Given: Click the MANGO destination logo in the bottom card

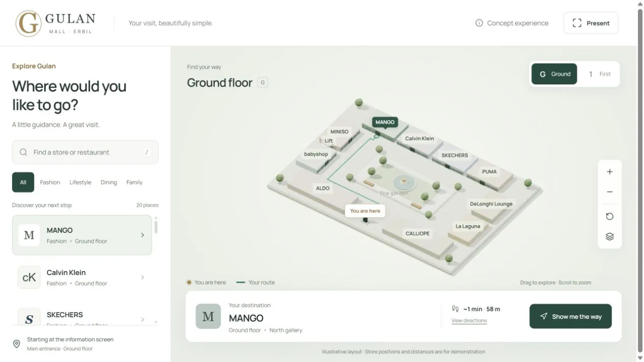Looking at the screenshot, I should pos(208,316).
